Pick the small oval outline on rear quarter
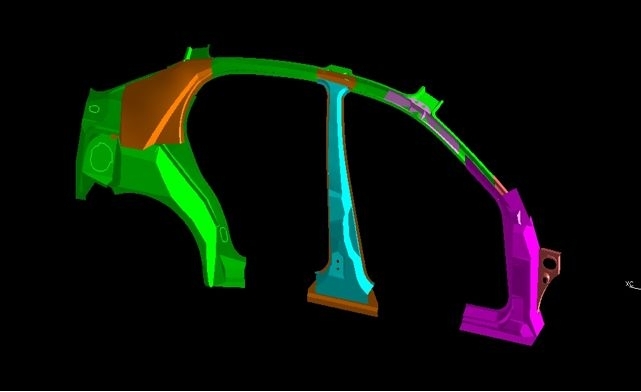The image size is (641, 392). 94,109
